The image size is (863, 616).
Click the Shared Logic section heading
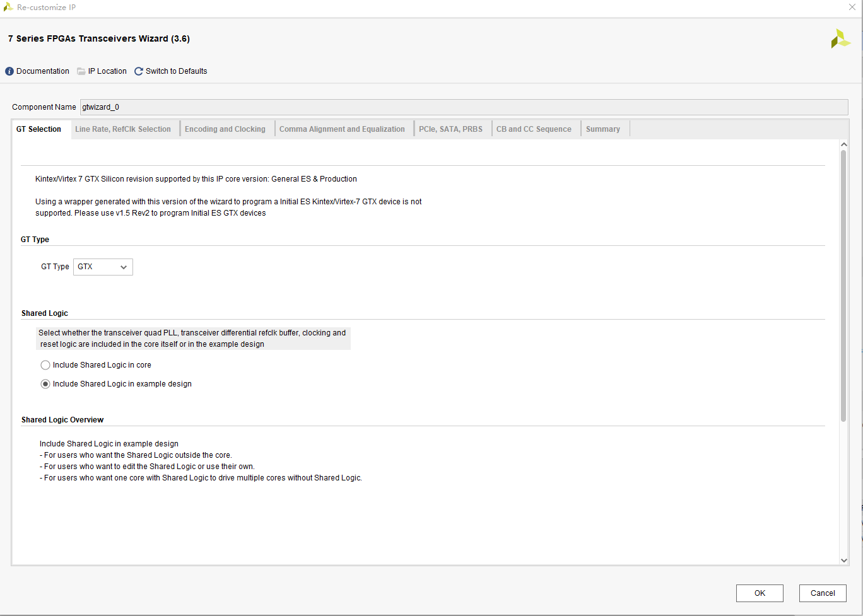pos(45,313)
